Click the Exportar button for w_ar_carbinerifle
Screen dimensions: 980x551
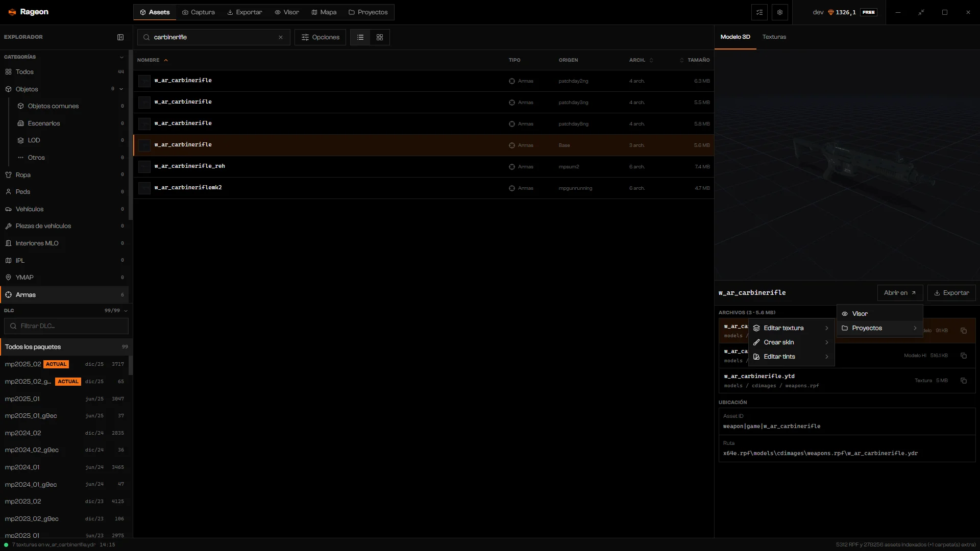pyautogui.click(x=951, y=293)
